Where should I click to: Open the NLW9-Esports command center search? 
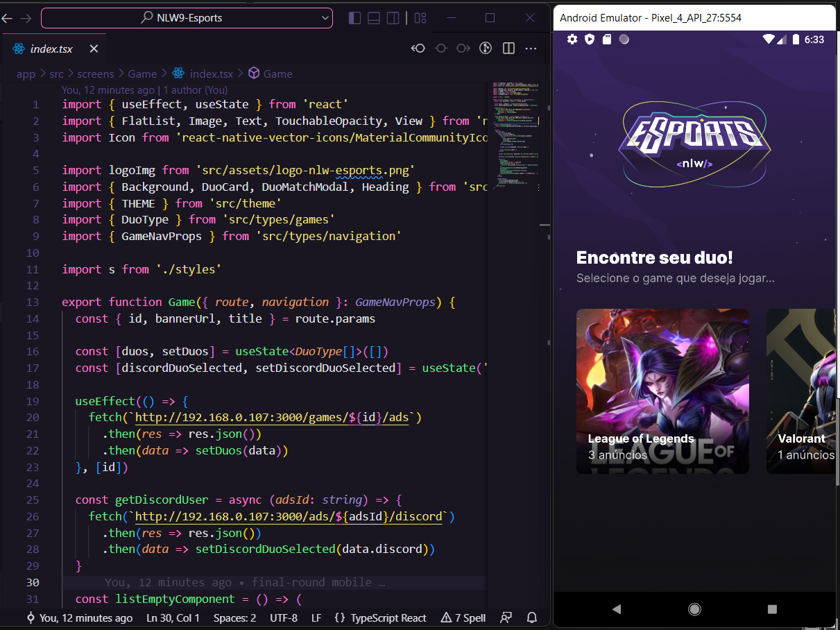[x=187, y=18]
